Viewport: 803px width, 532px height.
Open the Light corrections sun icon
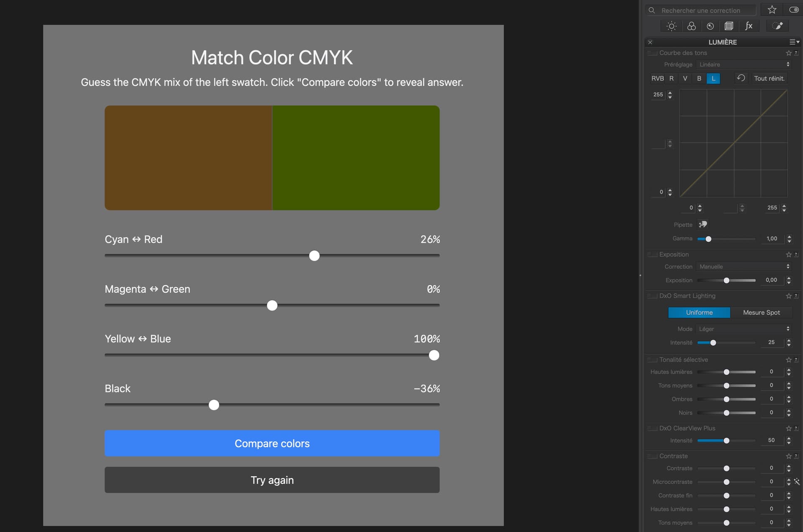671,26
